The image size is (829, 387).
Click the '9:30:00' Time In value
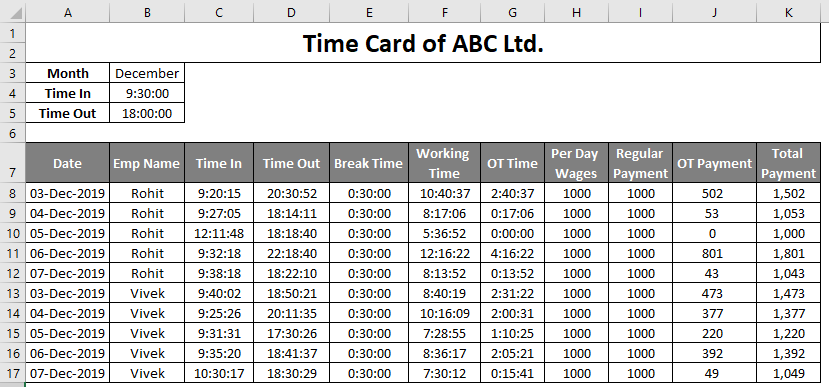pos(147,93)
